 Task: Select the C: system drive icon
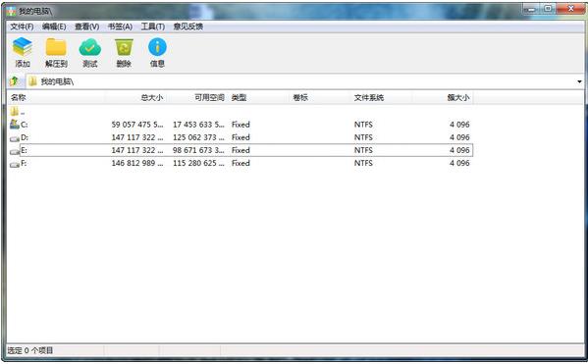[x=15, y=124]
